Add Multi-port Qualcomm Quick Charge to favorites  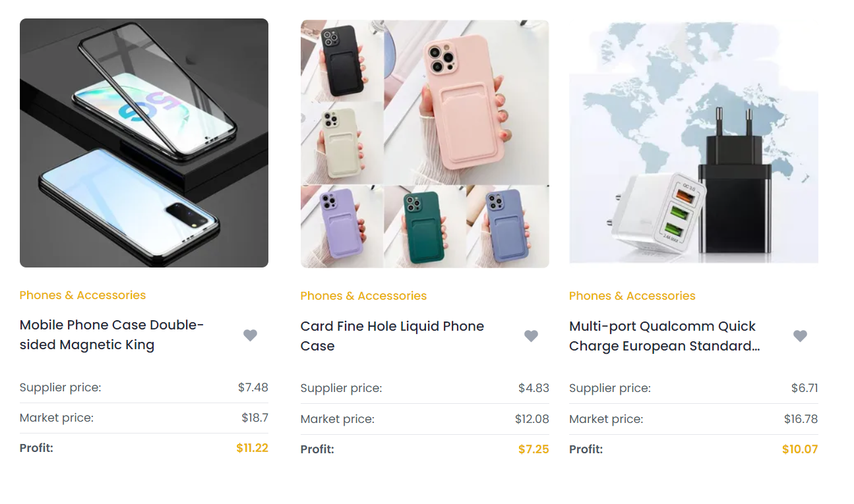[x=800, y=336]
